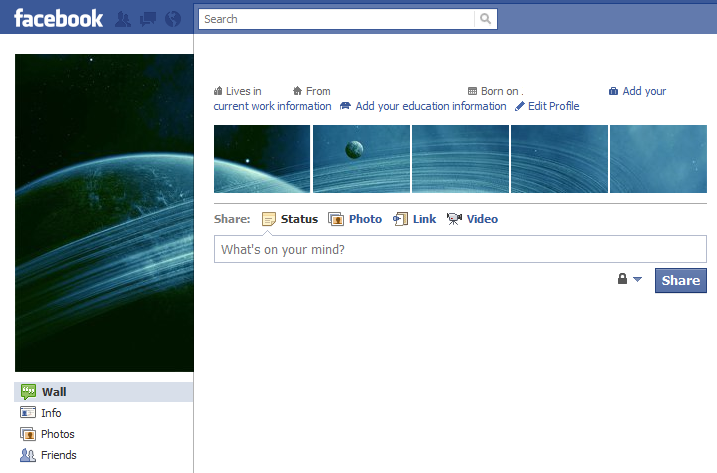This screenshot has width=717, height=473.
Task: Open Add your current work information link
Action: tap(273, 106)
